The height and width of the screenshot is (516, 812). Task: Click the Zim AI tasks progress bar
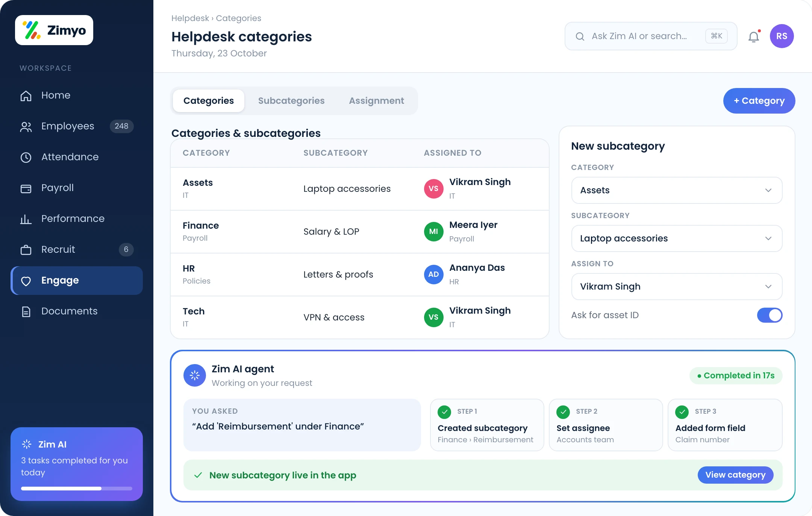[77, 489]
